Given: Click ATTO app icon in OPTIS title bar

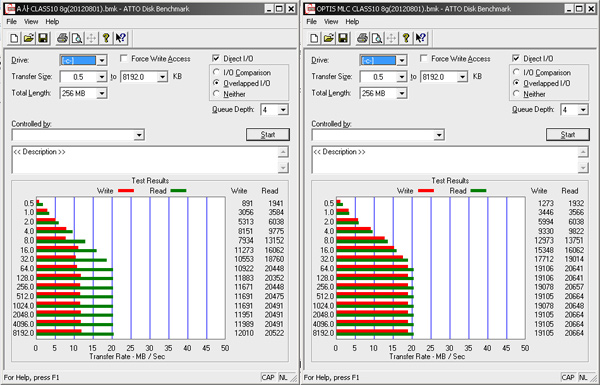Looking at the screenshot, I should pos(310,8).
